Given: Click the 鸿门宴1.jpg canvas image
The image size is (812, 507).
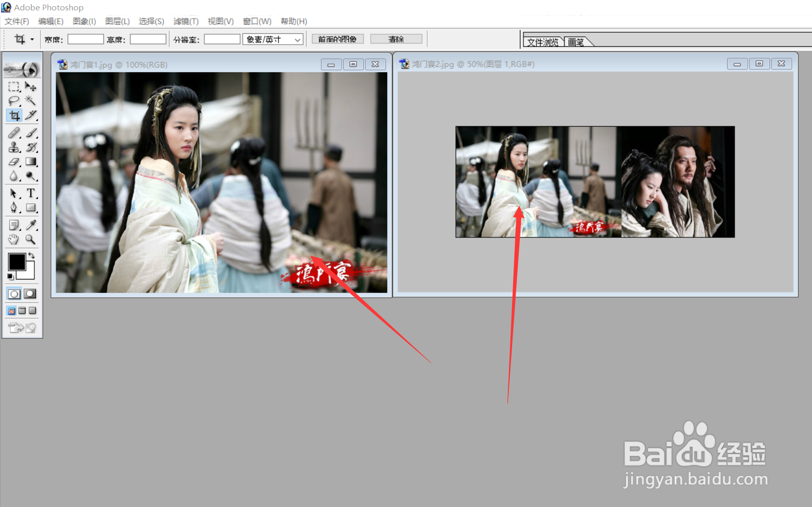Looking at the screenshot, I should click(221, 182).
